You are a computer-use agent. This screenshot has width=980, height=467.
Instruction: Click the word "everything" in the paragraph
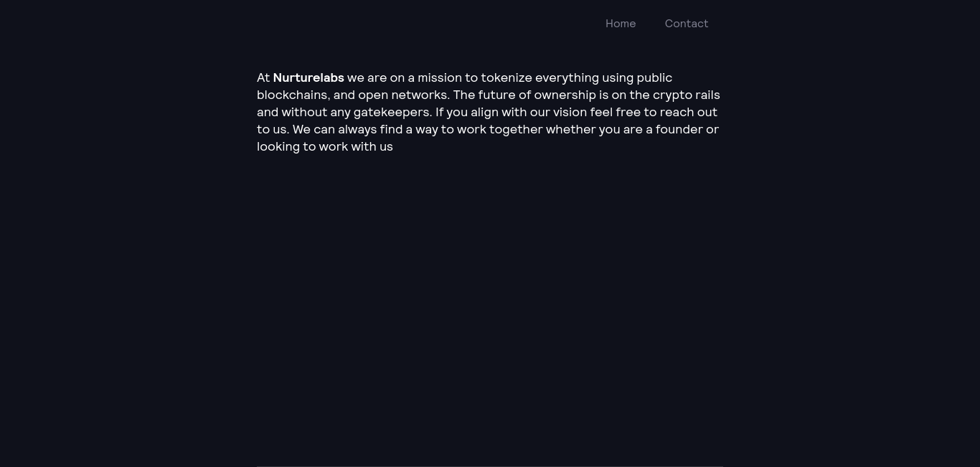click(567, 78)
